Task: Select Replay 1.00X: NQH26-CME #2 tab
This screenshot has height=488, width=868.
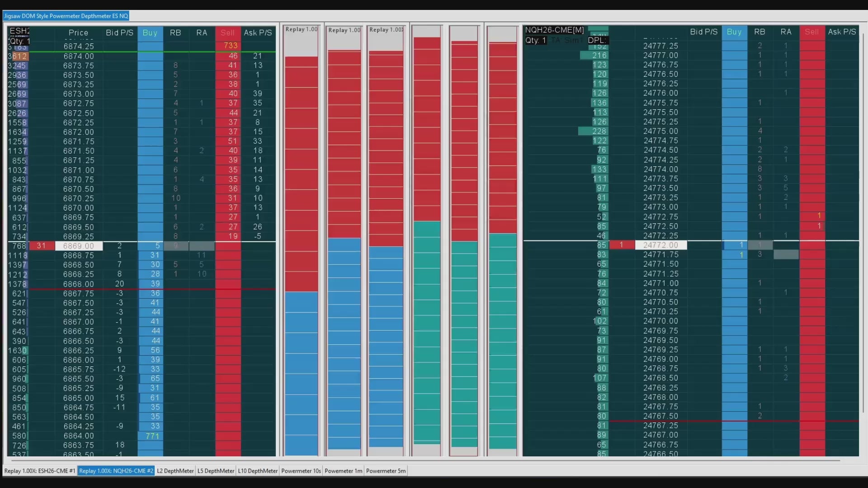Action: click(x=116, y=471)
